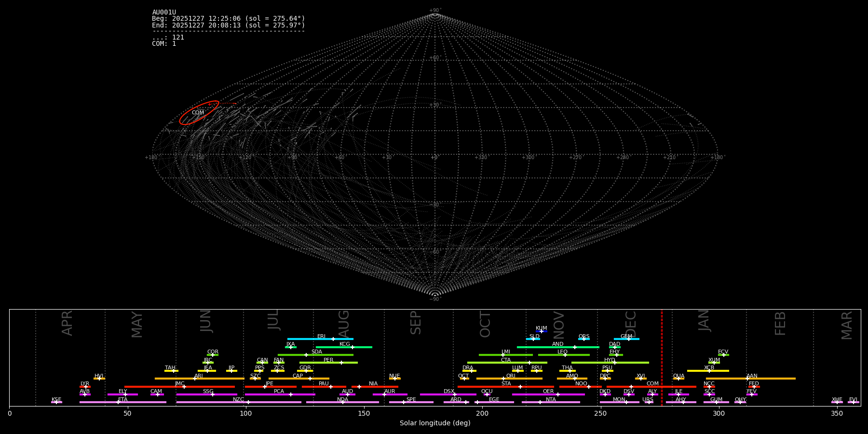868x434 pixels.
Task: Click the +90 latitude label atop the map
Action: click(x=435, y=10)
